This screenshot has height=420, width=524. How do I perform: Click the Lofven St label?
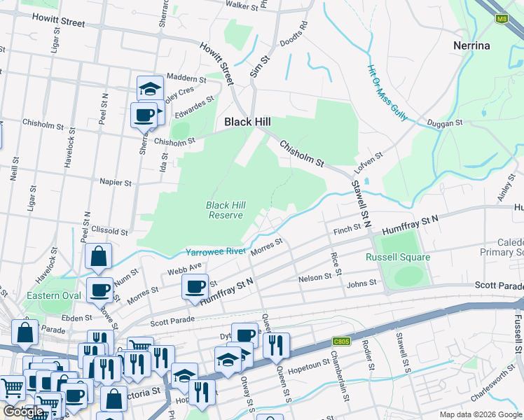pyautogui.click(x=368, y=162)
